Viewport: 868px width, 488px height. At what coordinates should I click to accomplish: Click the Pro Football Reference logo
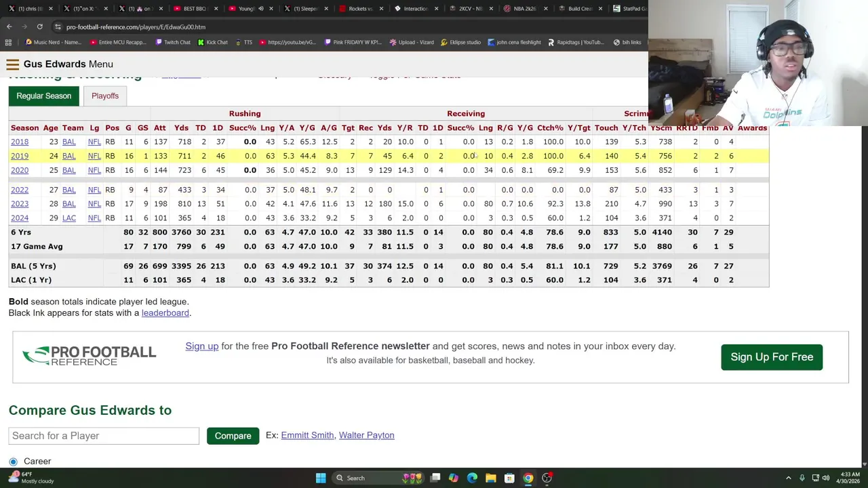click(x=89, y=357)
